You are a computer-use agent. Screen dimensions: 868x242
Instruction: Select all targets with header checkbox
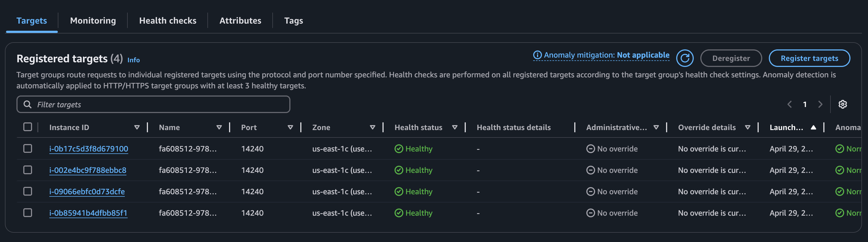(28, 127)
